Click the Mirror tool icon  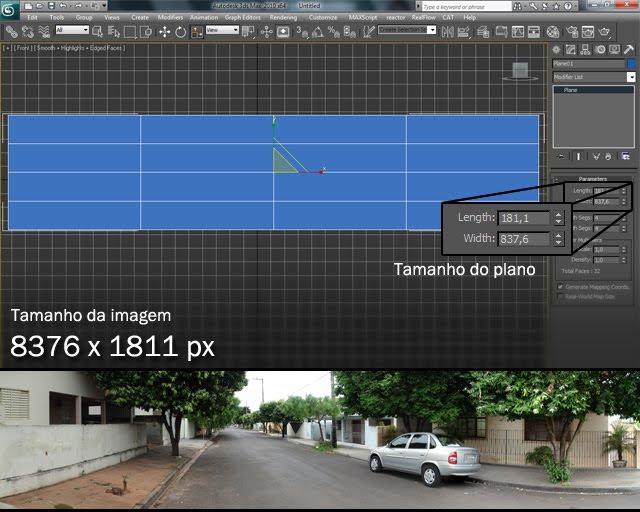point(447,31)
